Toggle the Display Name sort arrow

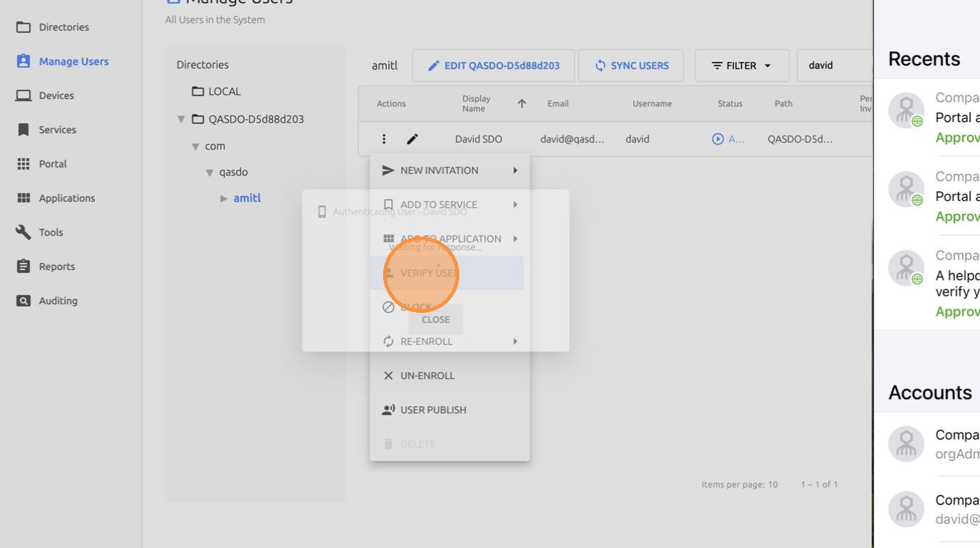(522, 103)
